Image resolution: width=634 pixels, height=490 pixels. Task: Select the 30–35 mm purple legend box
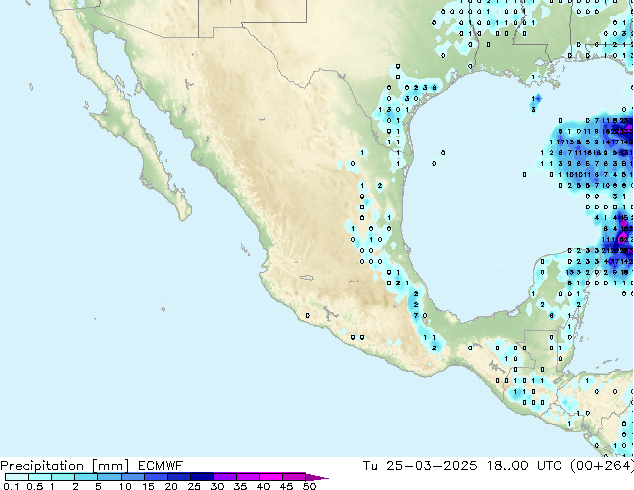(x=225, y=477)
